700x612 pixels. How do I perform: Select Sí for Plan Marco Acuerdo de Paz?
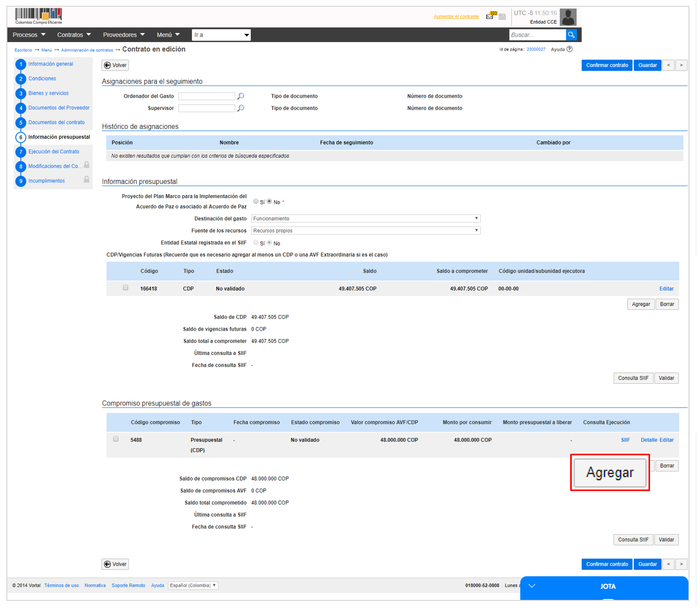click(x=256, y=201)
